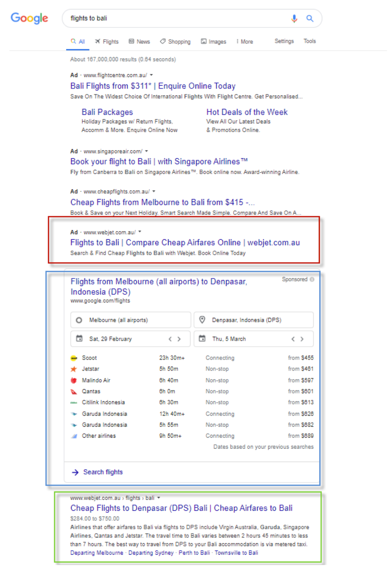Expand the singaporeair.com ad dropdown arrow
392x578 pixels.
tap(146, 151)
